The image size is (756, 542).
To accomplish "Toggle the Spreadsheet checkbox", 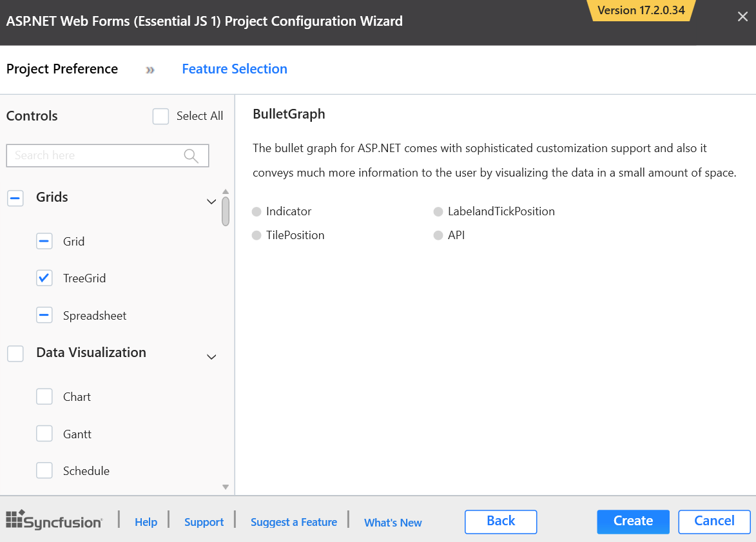I will (x=44, y=315).
